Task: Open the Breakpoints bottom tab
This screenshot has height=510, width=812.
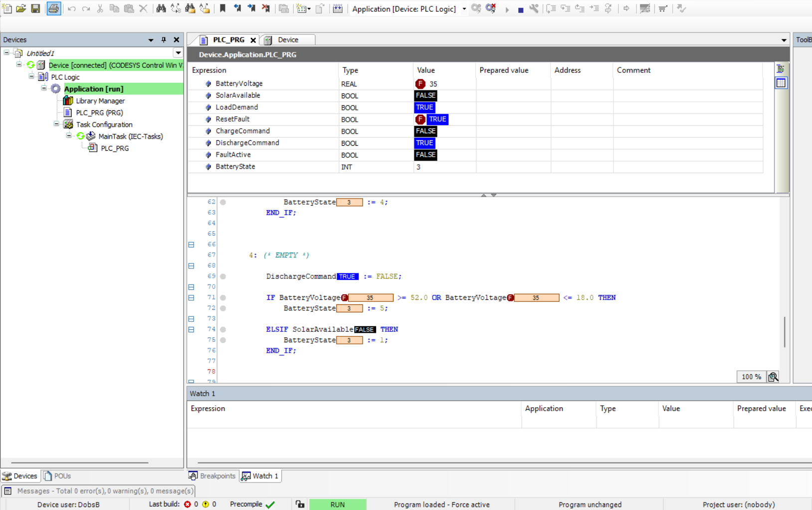Action: [212, 476]
